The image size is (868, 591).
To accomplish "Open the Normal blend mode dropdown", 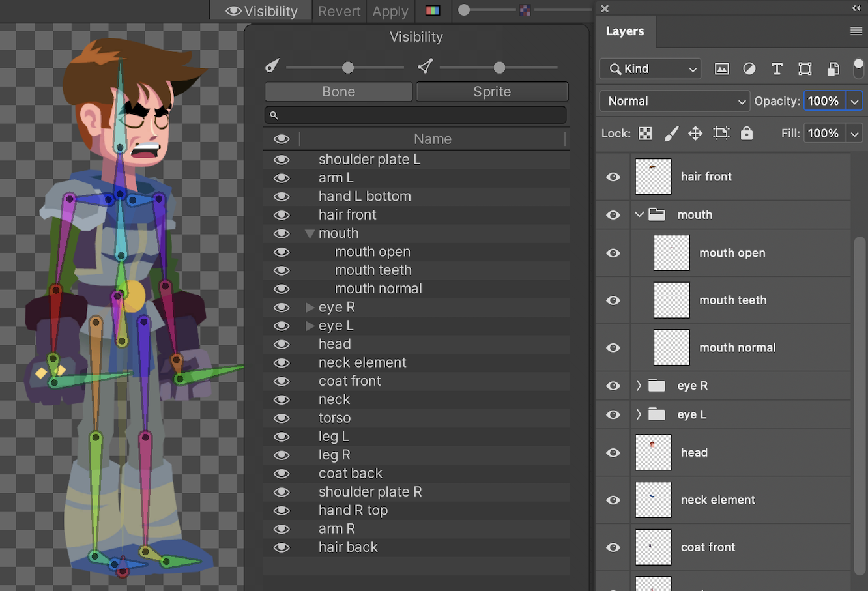I will tap(674, 101).
